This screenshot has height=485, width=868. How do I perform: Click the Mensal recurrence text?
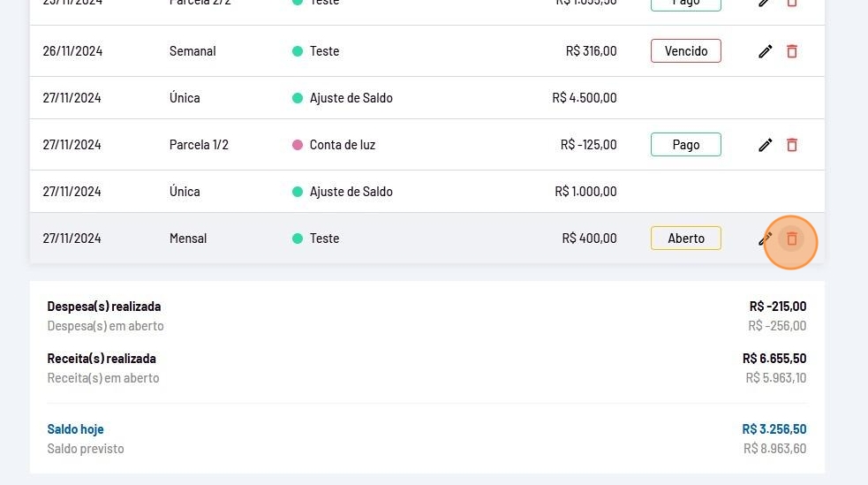(188, 239)
